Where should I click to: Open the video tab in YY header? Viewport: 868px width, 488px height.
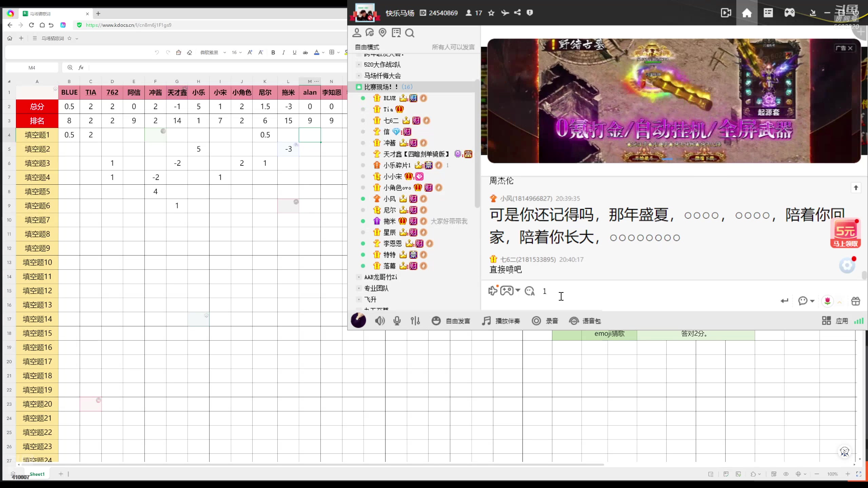726,13
